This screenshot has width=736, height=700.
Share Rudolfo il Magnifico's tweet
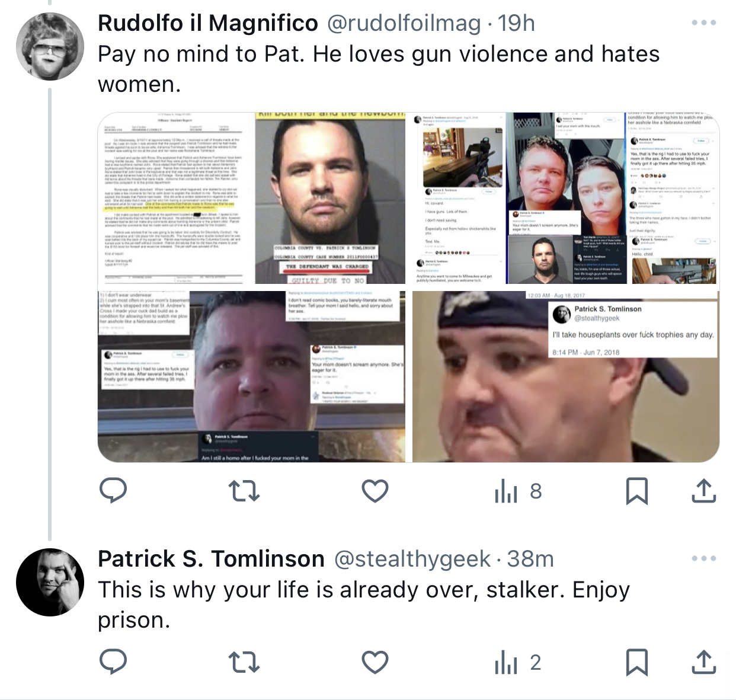[704, 491]
